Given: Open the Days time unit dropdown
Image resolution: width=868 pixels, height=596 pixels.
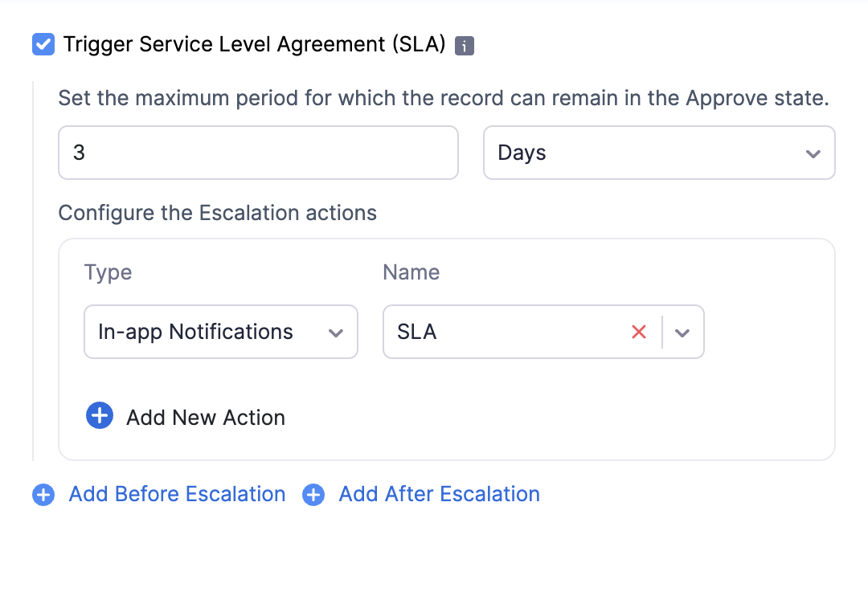Looking at the screenshot, I should point(659,153).
